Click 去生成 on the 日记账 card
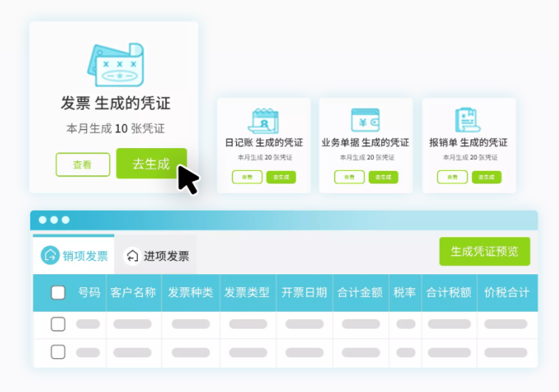 [x=281, y=177]
